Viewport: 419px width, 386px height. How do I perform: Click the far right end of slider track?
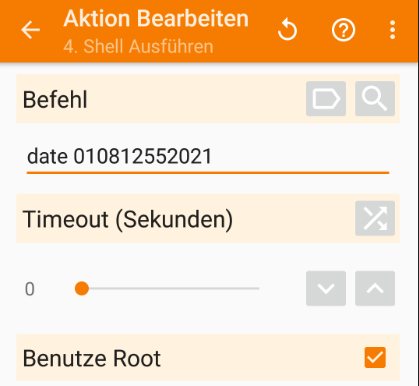tap(258, 288)
